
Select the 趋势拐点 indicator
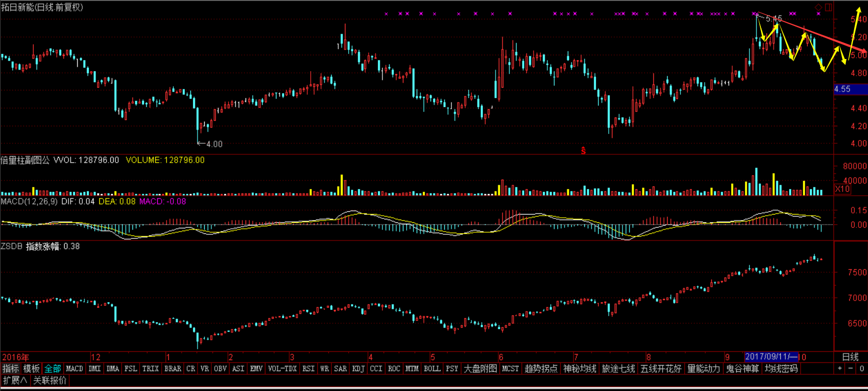tap(541, 368)
